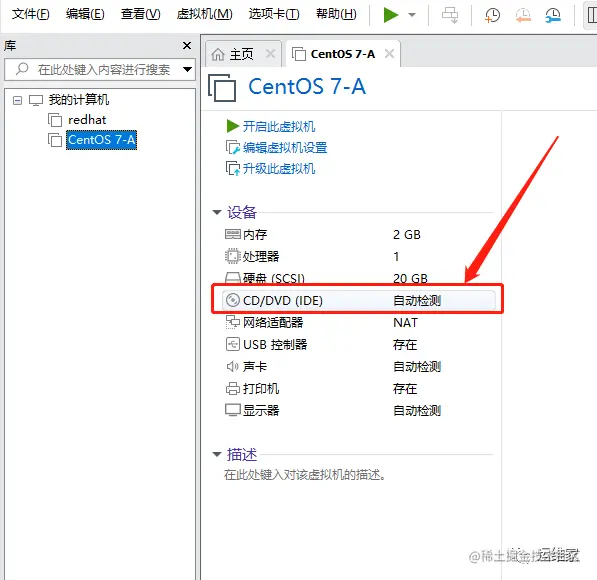Open the 帮助(H) menu
The height and width of the screenshot is (580, 597).
point(336,14)
